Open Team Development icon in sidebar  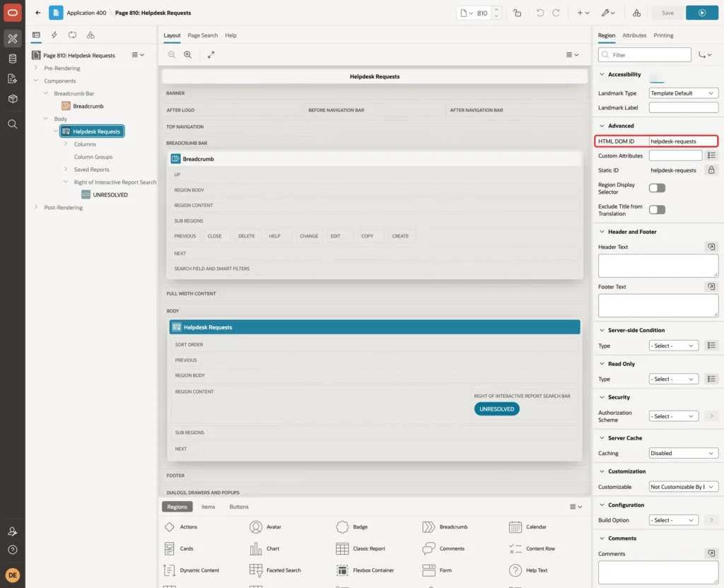[13, 79]
